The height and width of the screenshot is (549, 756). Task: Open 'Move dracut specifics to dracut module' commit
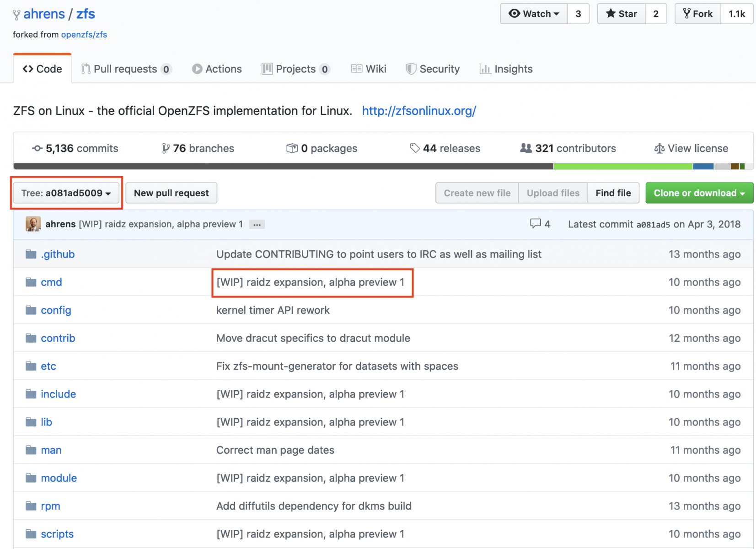point(313,338)
